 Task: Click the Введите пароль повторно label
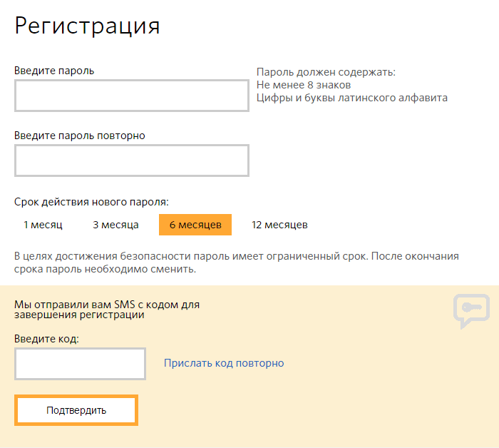pos(80,136)
